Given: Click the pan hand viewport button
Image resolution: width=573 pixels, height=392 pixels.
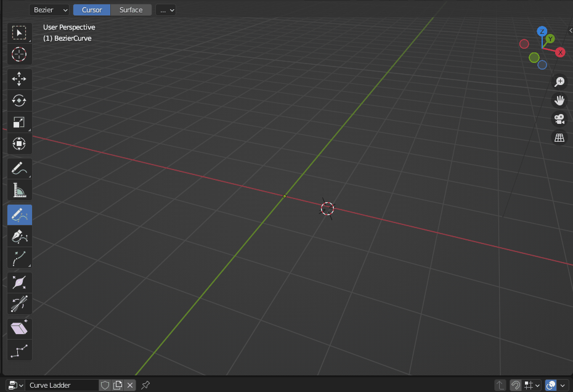Looking at the screenshot, I should (x=559, y=100).
